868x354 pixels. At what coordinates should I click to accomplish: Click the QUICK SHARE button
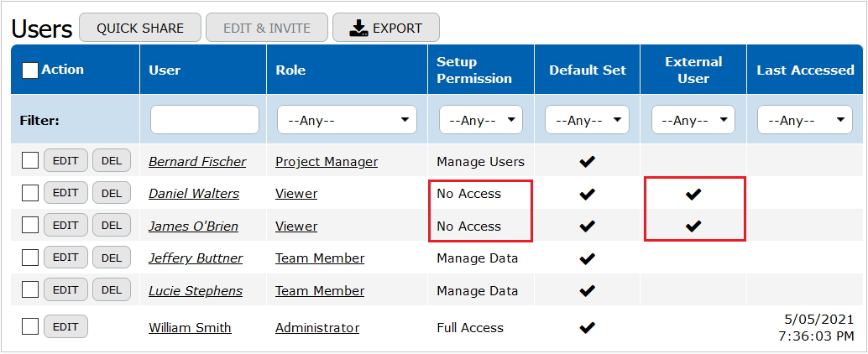140,28
